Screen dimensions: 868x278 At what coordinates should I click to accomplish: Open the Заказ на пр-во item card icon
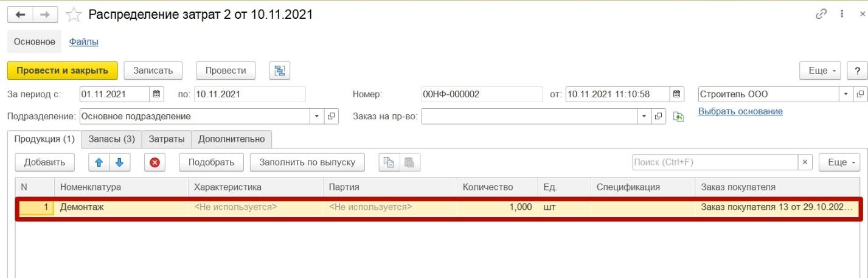(659, 116)
